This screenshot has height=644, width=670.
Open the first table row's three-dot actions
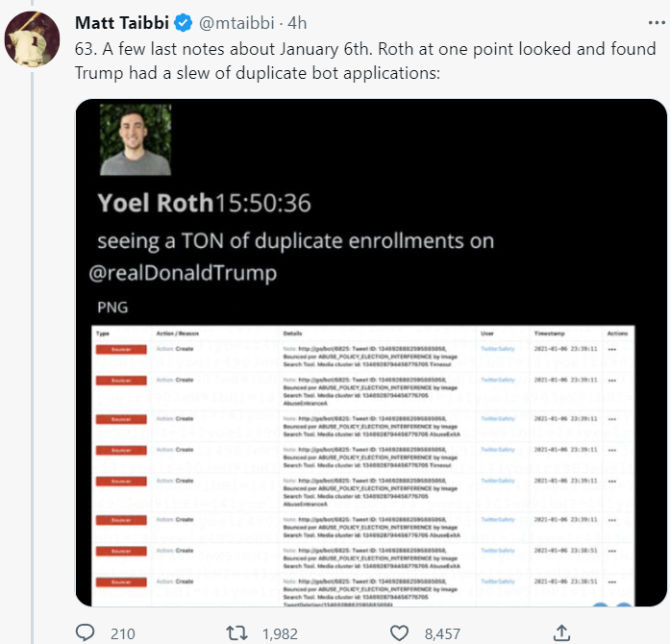(x=612, y=350)
